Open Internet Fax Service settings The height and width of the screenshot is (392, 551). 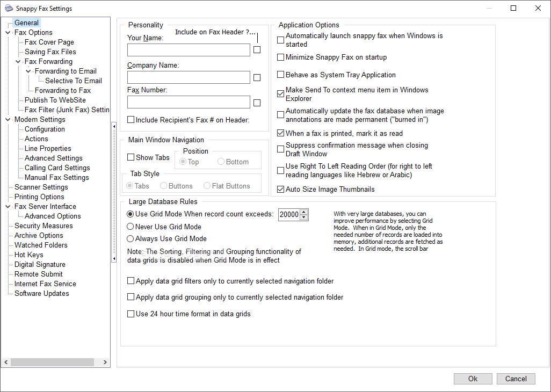45,284
